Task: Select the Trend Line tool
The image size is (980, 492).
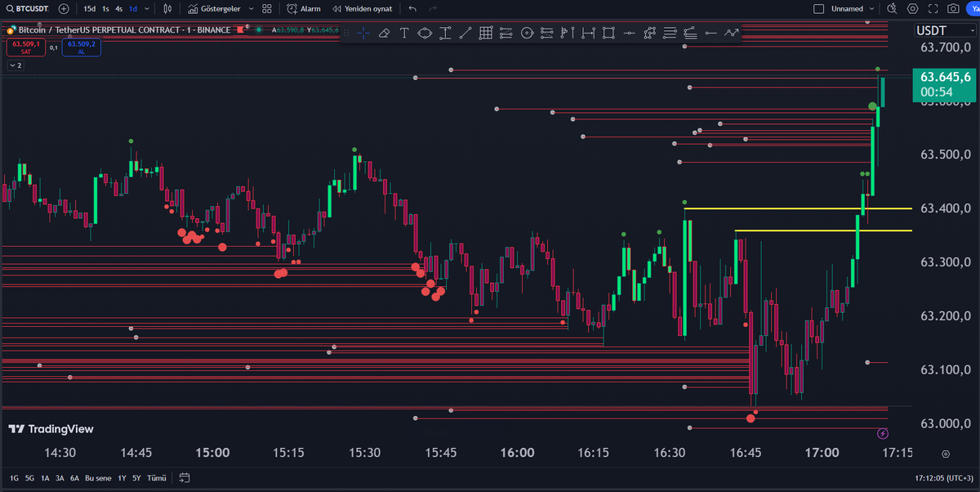Action: pyautogui.click(x=465, y=33)
